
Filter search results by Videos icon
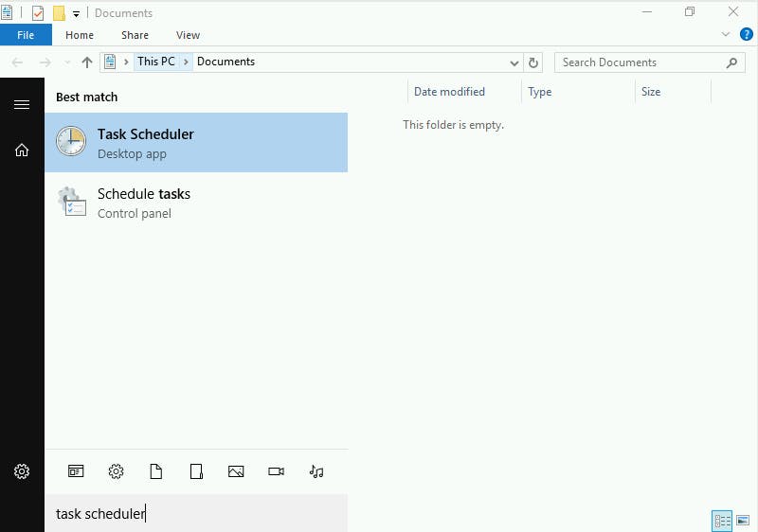click(x=276, y=471)
